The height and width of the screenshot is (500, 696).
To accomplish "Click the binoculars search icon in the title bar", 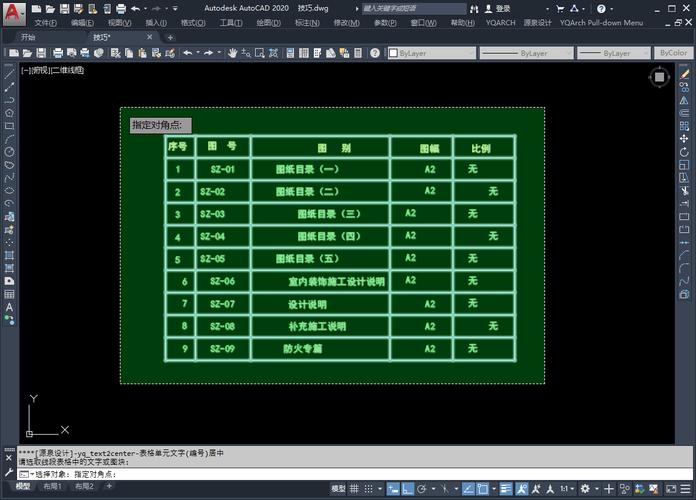I will click(474, 8).
